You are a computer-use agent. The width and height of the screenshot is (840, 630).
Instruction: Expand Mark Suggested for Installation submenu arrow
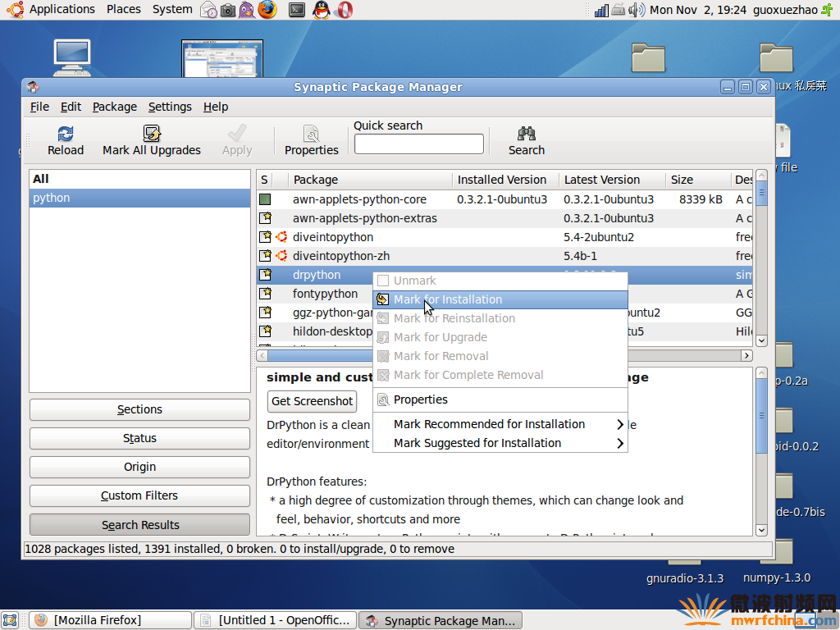tap(620, 443)
